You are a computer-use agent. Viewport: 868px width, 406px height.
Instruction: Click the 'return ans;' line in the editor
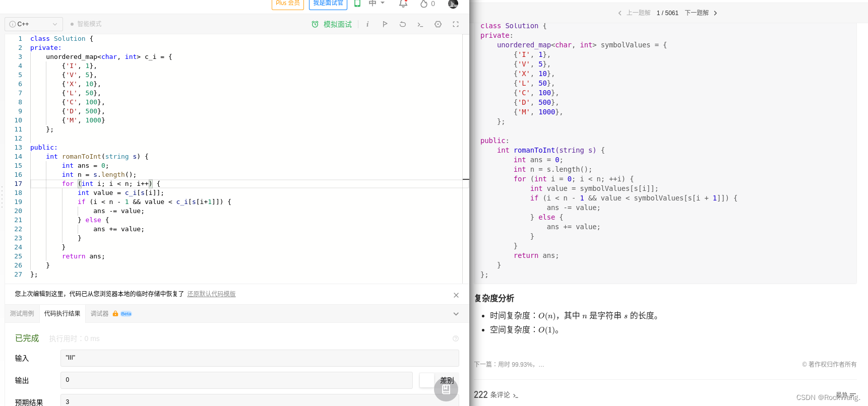83,256
